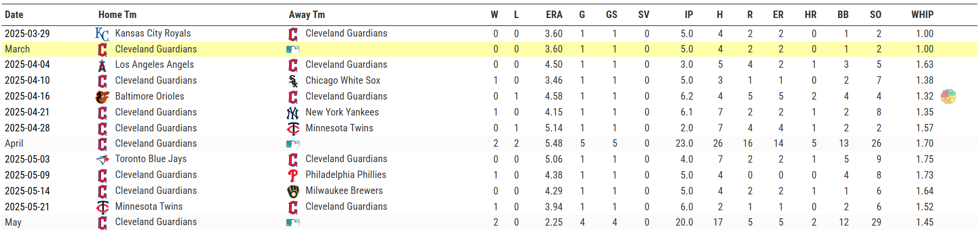The height and width of the screenshot is (232, 980).
Task: Click the Philadelphia Phillies logo icon
Action: pos(293,175)
